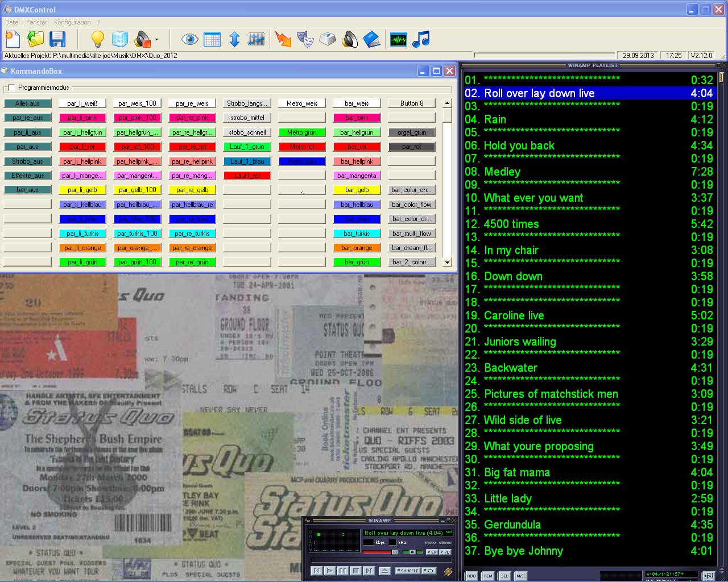Open playlist ADD menu button
The width and height of the screenshot is (728, 582).
click(471, 576)
